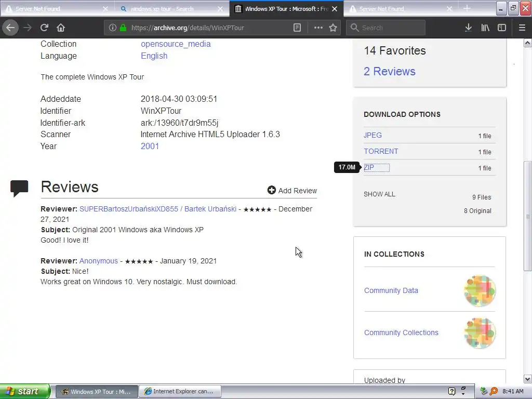Click the Community Data thumbnail image

tap(480, 290)
